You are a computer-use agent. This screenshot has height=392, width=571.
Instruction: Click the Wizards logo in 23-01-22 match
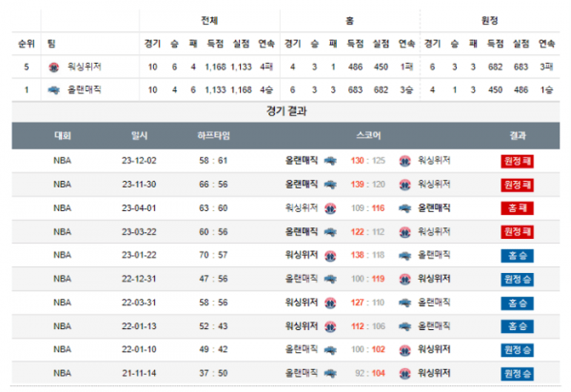tap(330, 256)
